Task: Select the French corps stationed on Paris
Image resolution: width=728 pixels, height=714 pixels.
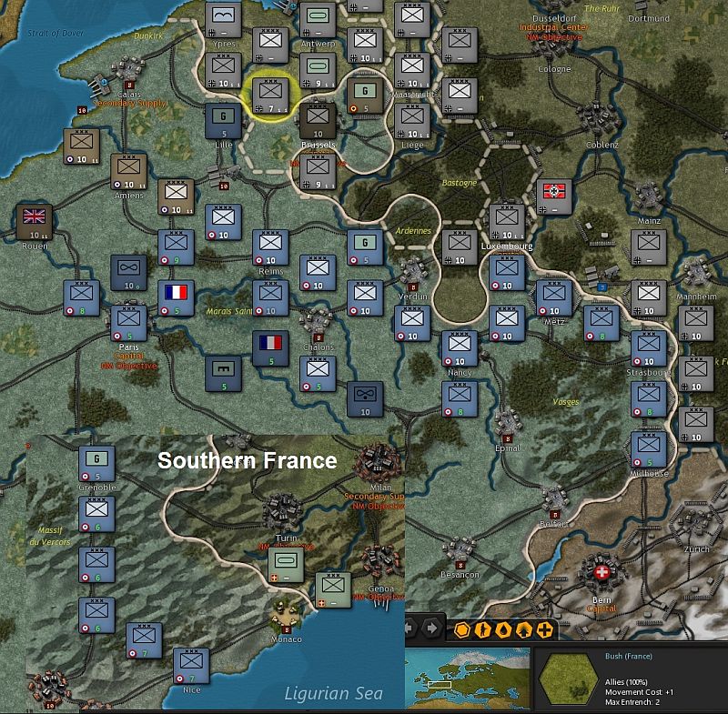Action: coord(128,323)
